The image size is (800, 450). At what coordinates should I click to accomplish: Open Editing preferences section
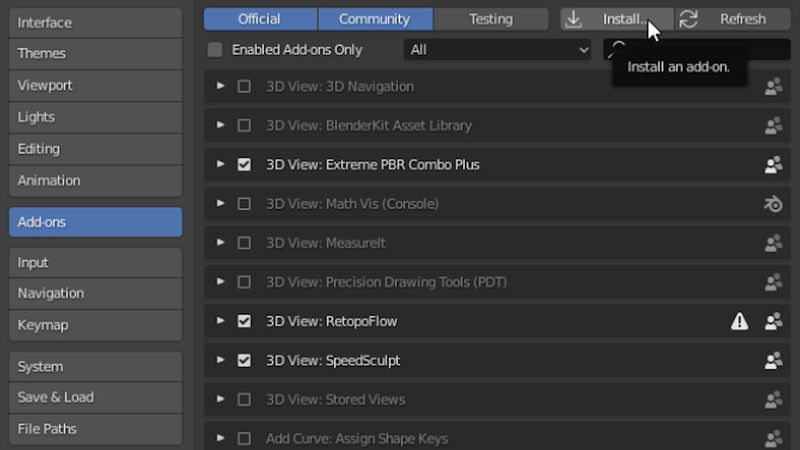pyautogui.click(x=95, y=149)
